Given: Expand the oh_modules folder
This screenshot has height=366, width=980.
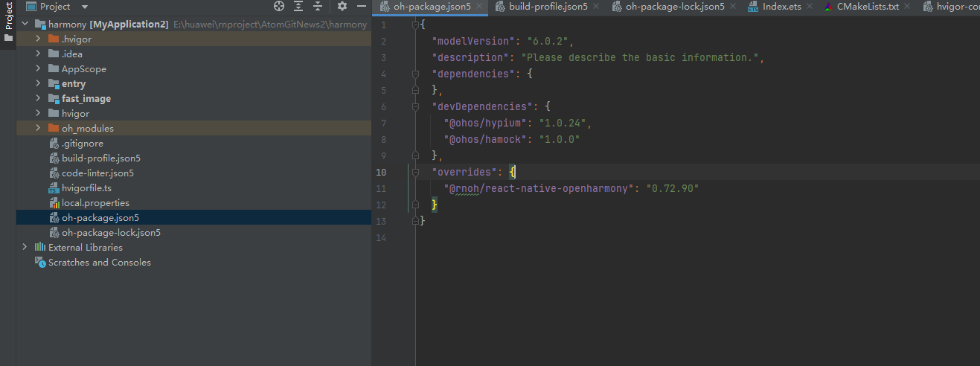Looking at the screenshot, I should pyautogui.click(x=38, y=129).
